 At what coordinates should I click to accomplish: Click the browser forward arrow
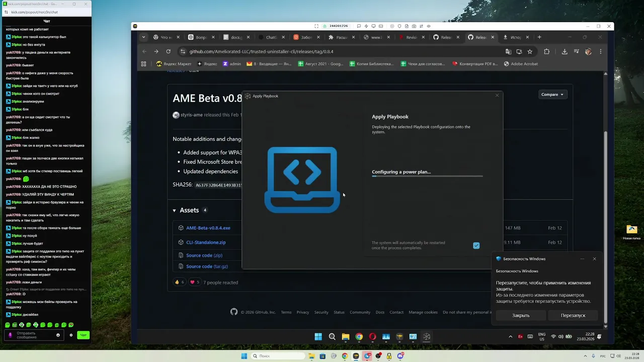156,51
